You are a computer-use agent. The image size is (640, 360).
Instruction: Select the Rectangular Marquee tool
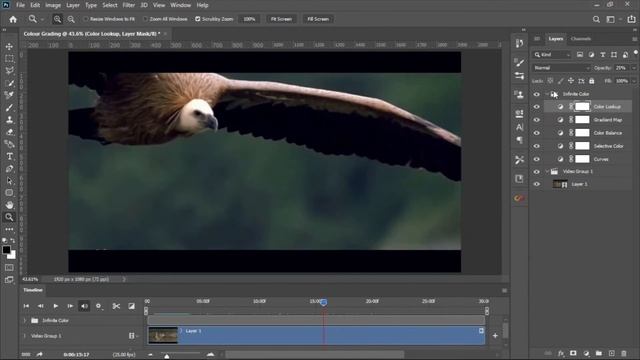[x=9, y=59]
